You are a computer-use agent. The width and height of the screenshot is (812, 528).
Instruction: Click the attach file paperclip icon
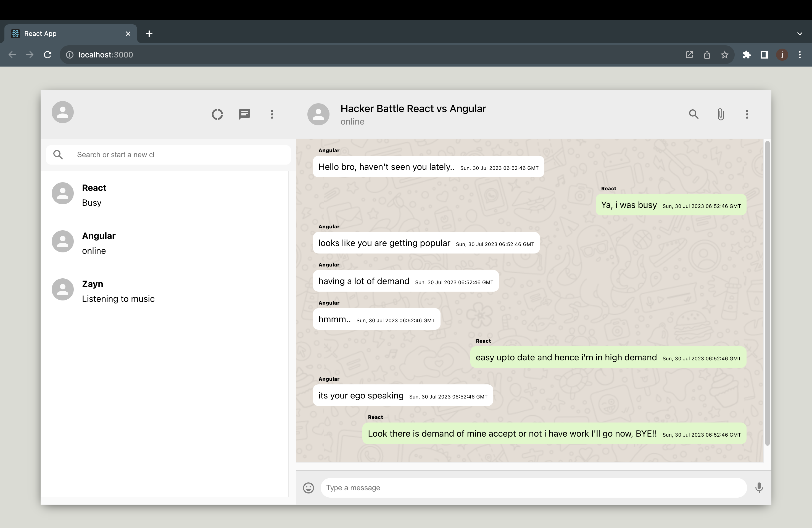coord(721,114)
